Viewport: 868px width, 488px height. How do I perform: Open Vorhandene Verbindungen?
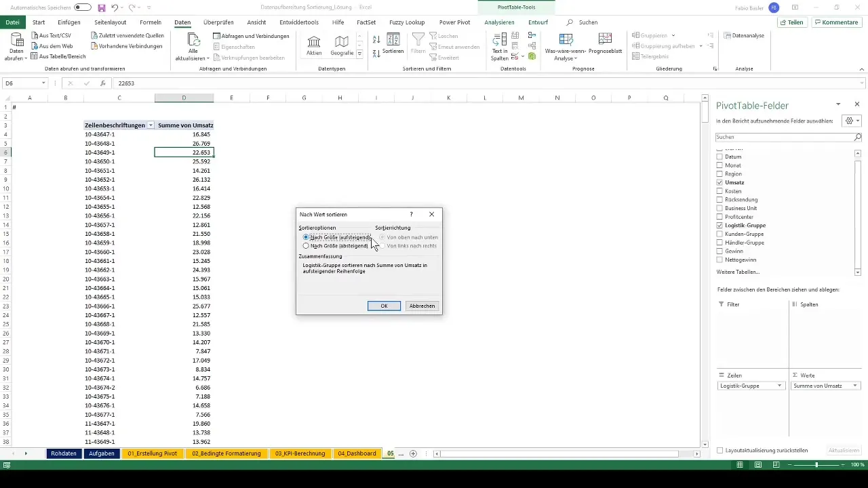(125, 46)
